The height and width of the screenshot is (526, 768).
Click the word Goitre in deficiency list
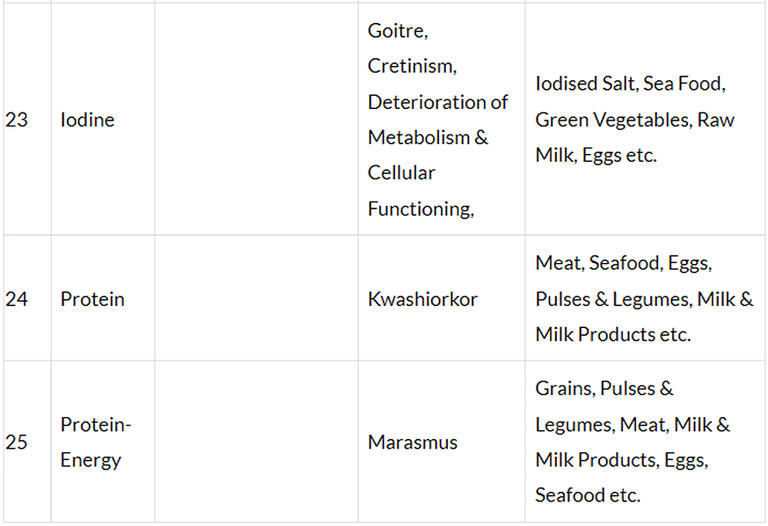[397, 31]
